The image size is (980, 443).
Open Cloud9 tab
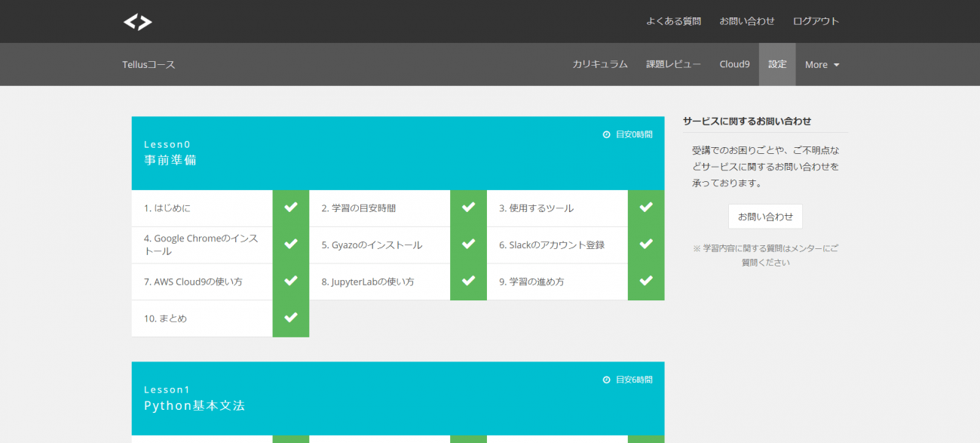coord(734,65)
